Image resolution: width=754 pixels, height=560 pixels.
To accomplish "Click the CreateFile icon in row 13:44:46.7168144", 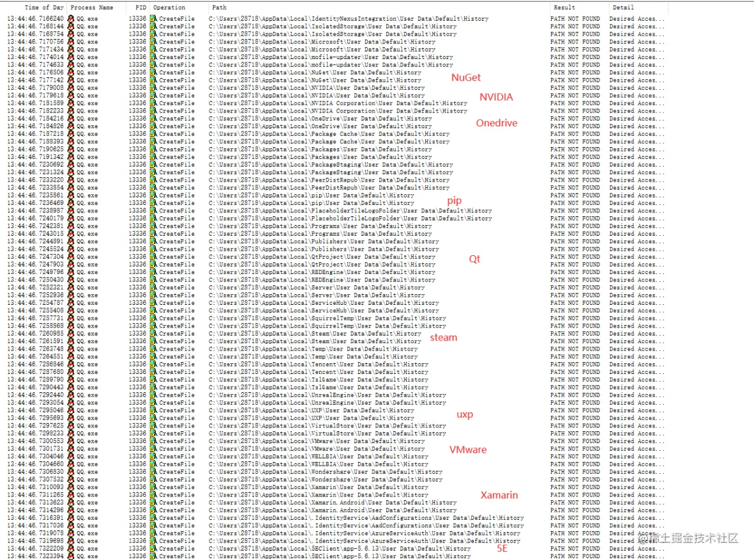I will click(153, 27).
